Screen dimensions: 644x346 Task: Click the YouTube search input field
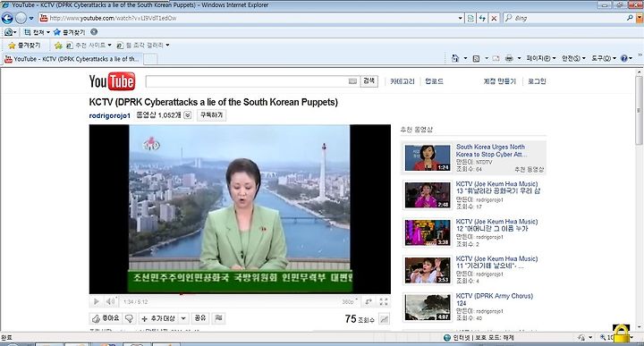tap(247, 81)
